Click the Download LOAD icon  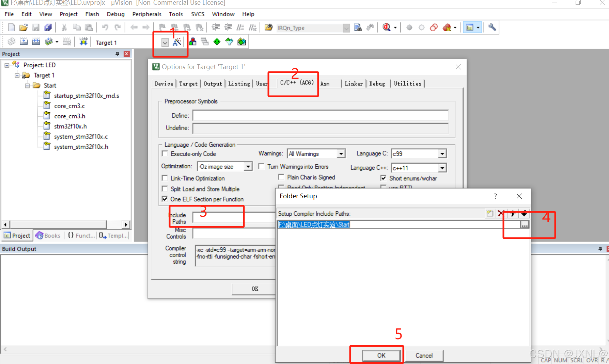pos(83,42)
